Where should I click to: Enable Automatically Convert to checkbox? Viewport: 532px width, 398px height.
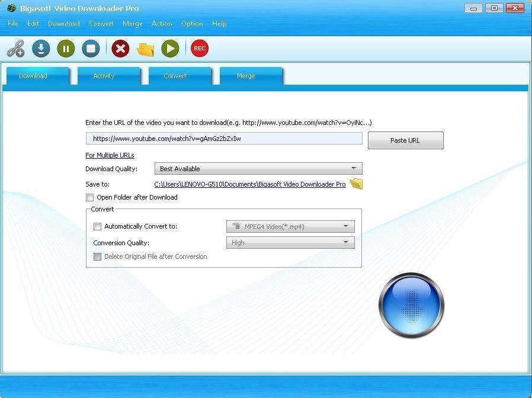97,226
